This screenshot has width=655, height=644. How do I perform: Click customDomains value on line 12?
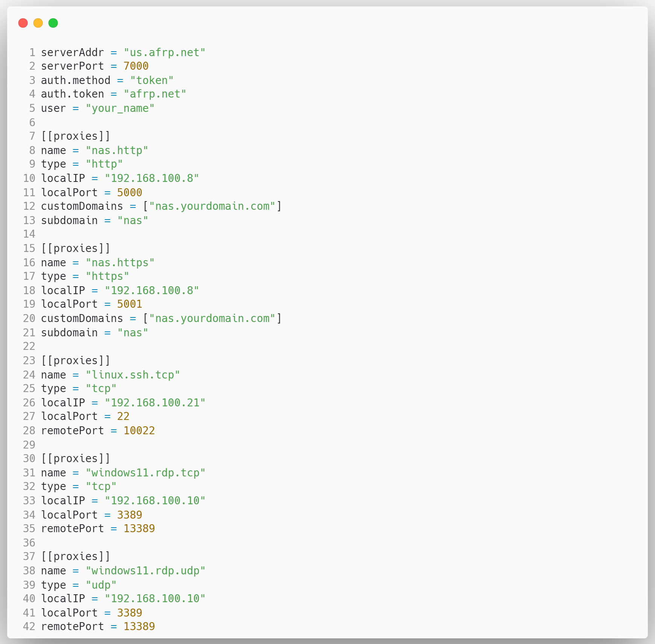pos(212,206)
